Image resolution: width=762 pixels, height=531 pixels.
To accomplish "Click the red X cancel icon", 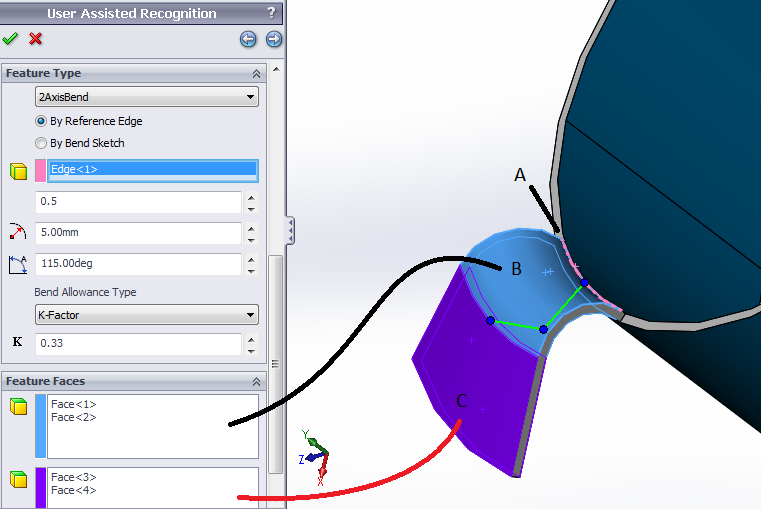I will [36, 39].
